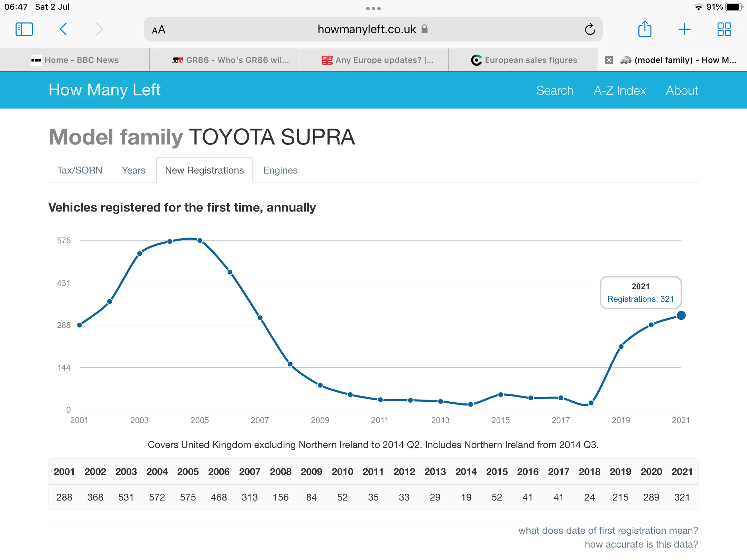
Task: Switch to the Engines tab
Action: (280, 170)
